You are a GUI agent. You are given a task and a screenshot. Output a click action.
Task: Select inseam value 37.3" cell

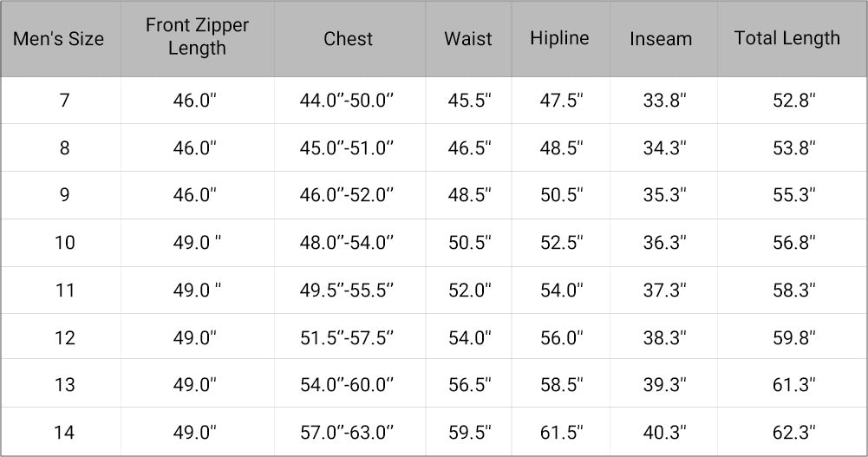point(664,290)
